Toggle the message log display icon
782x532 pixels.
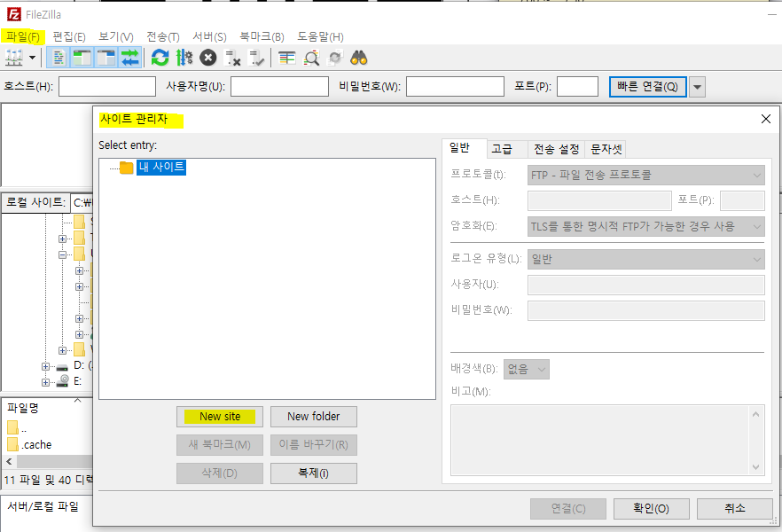click(x=59, y=58)
